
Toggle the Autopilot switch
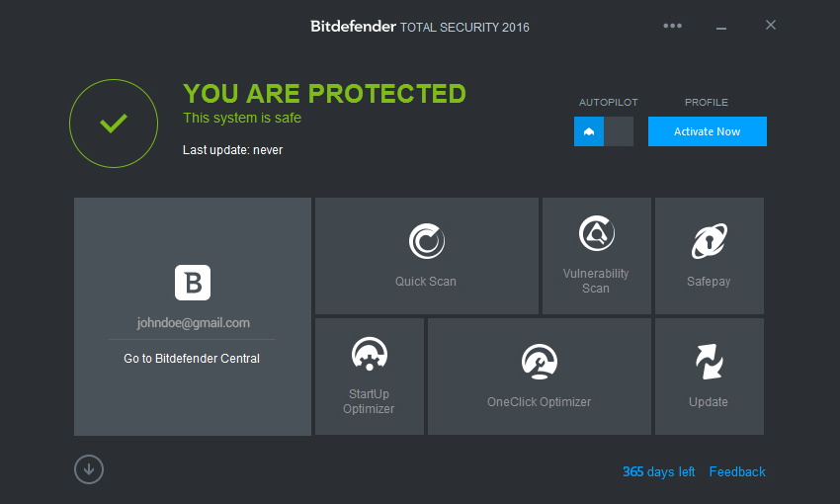tap(604, 131)
